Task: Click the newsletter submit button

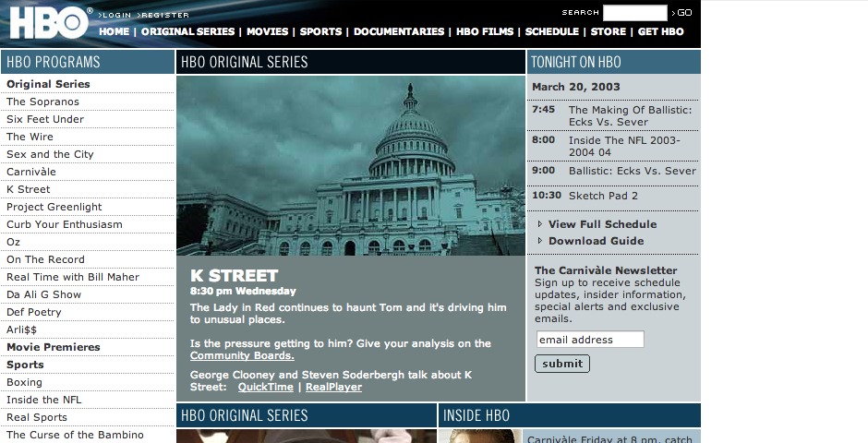Action: (x=562, y=364)
